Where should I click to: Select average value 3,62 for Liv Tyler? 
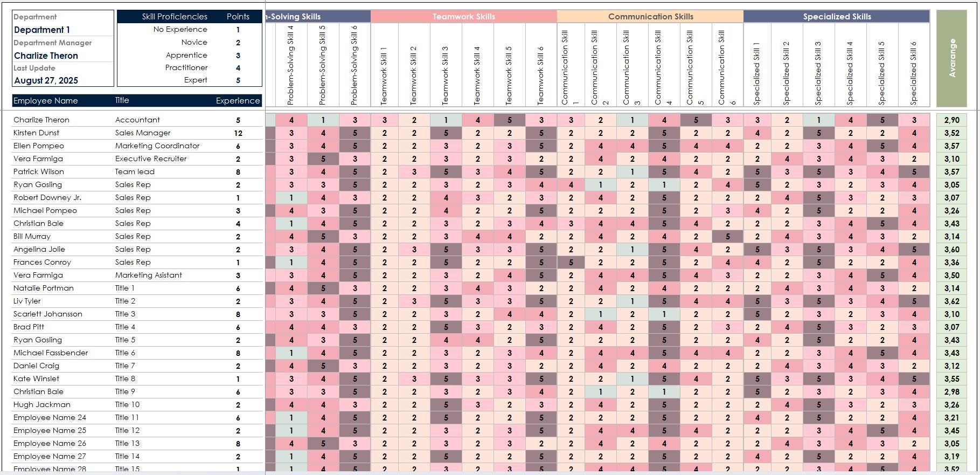(x=951, y=301)
